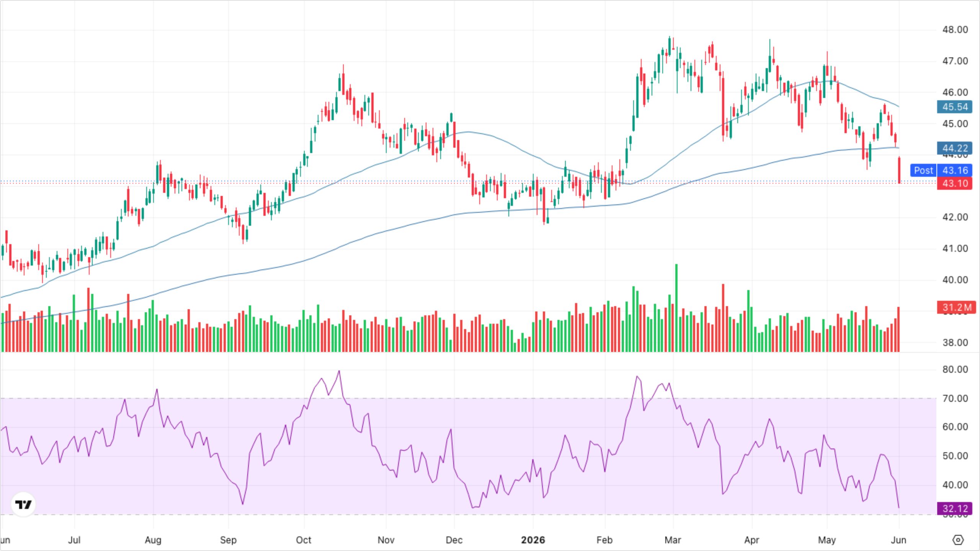Open the TradingView logo at bottom left
The image size is (980, 551).
(x=23, y=504)
